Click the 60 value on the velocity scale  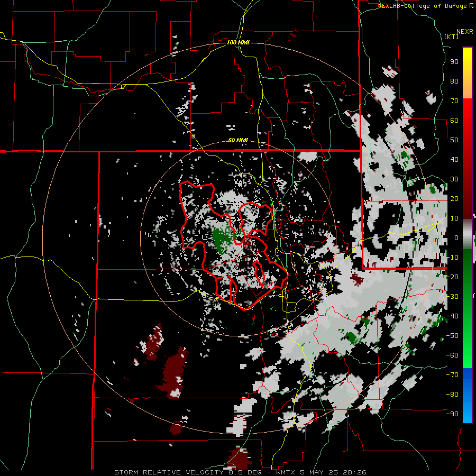[454, 120]
